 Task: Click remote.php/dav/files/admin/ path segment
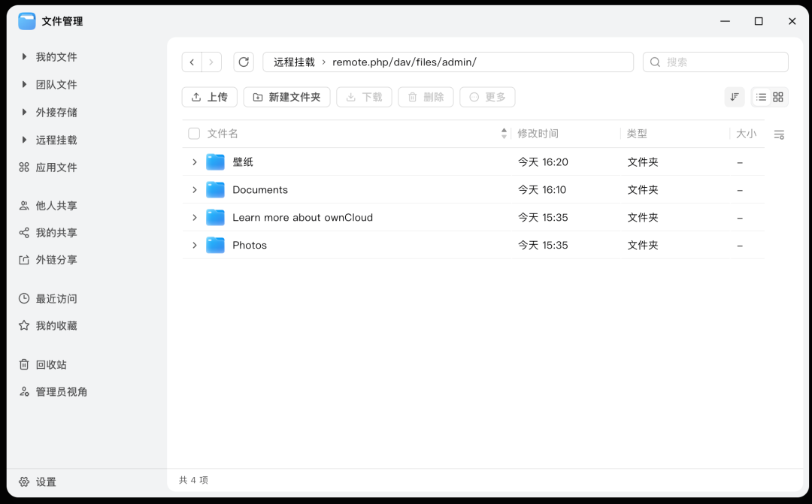(x=404, y=62)
